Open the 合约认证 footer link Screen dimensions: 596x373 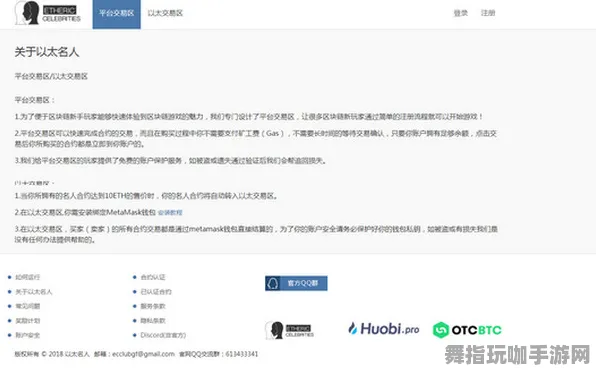(x=153, y=277)
